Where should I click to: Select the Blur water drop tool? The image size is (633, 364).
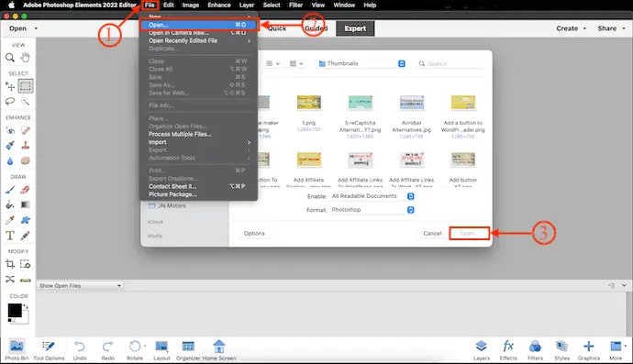coord(10,161)
